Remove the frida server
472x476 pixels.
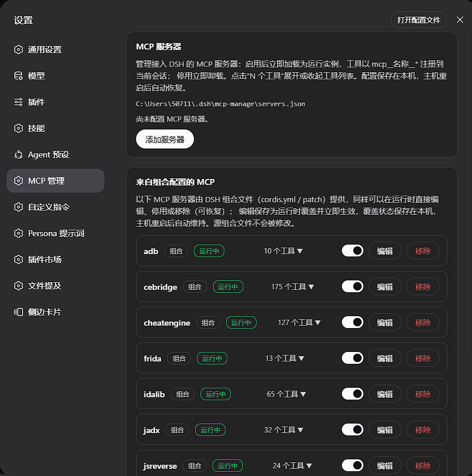pos(423,358)
